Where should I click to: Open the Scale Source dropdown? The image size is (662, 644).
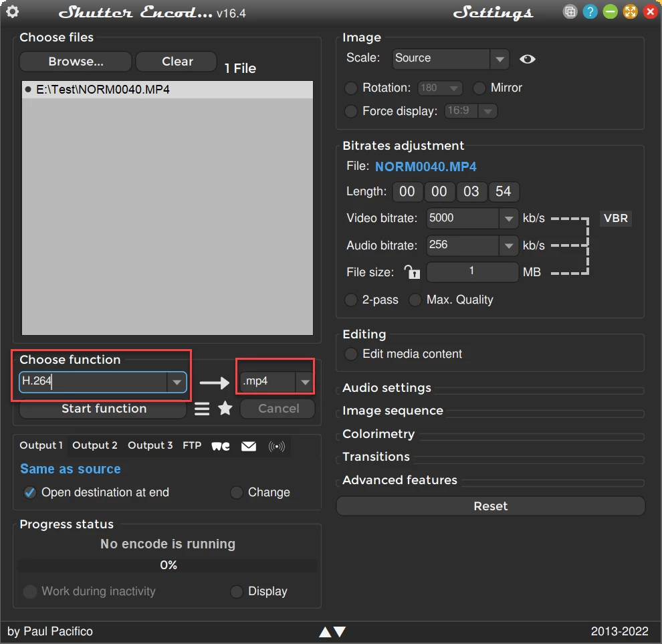451,59
